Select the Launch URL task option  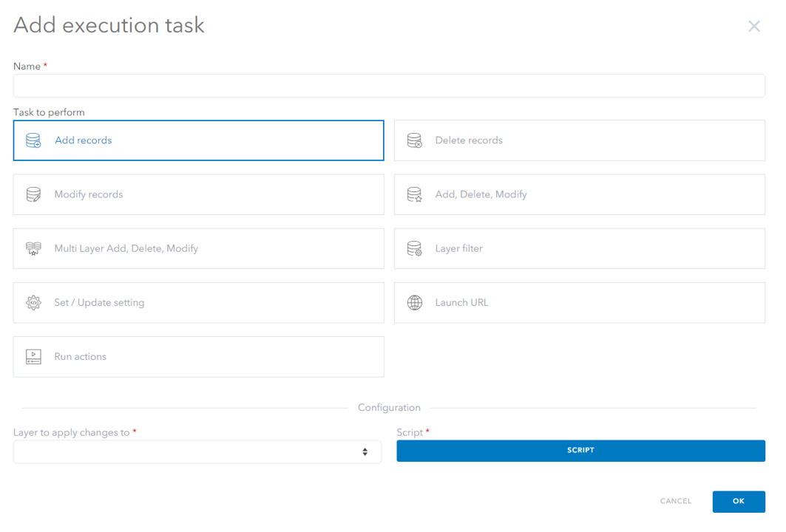pyautogui.click(x=580, y=303)
